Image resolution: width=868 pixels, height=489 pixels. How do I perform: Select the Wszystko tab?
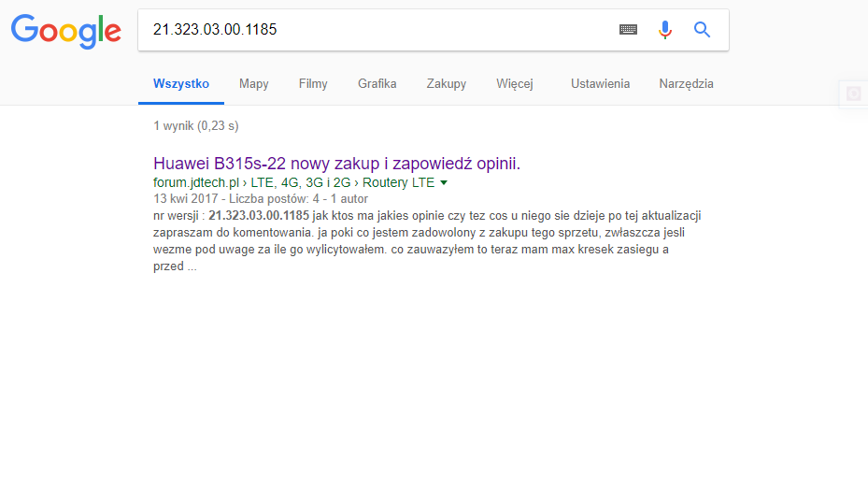point(180,84)
